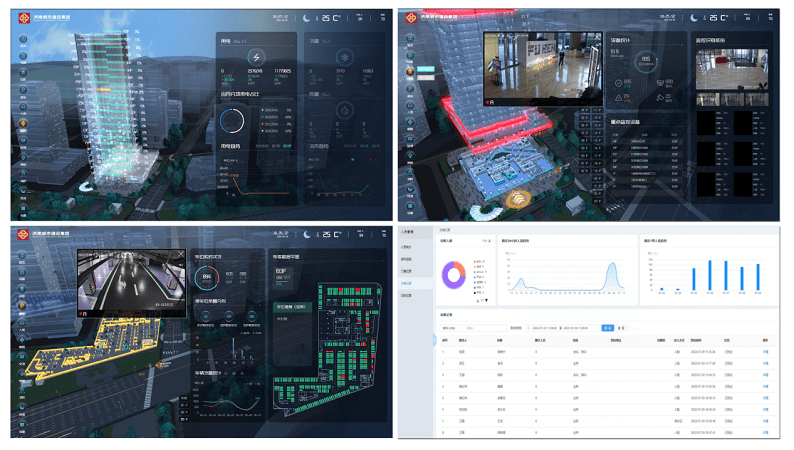
Task: Focus the keyword input next to the filter dropdown
Action: click(x=485, y=328)
